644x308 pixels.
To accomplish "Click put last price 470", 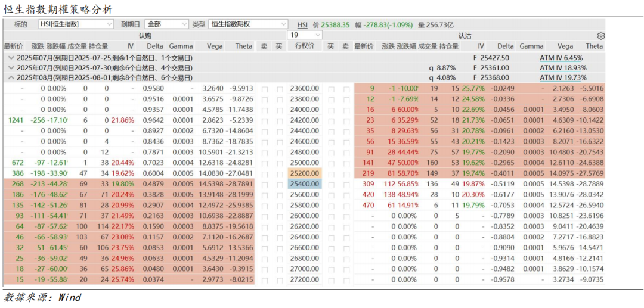I will pos(369,206).
